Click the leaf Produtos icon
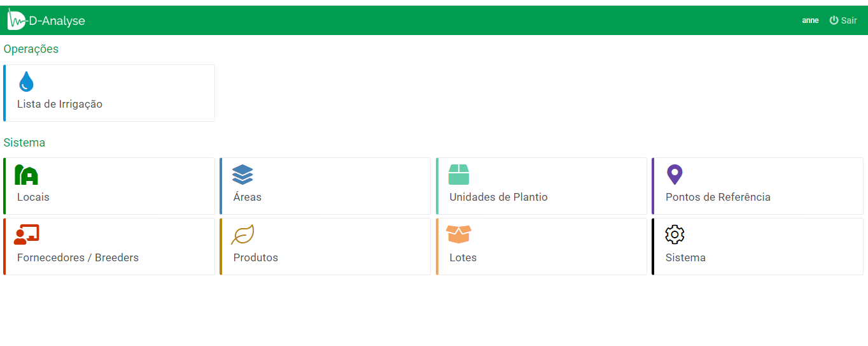Screen dimensions: 868x346 (242, 235)
